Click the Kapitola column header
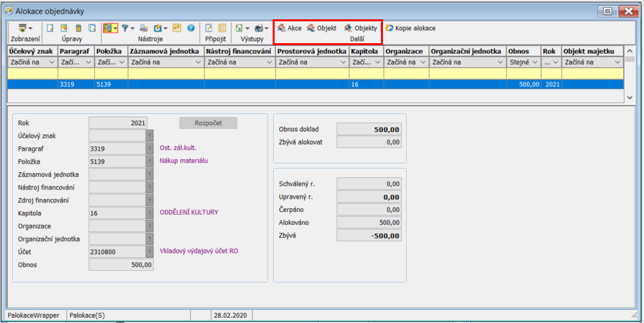The height and width of the screenshot is (323, 644). (366, 50)
